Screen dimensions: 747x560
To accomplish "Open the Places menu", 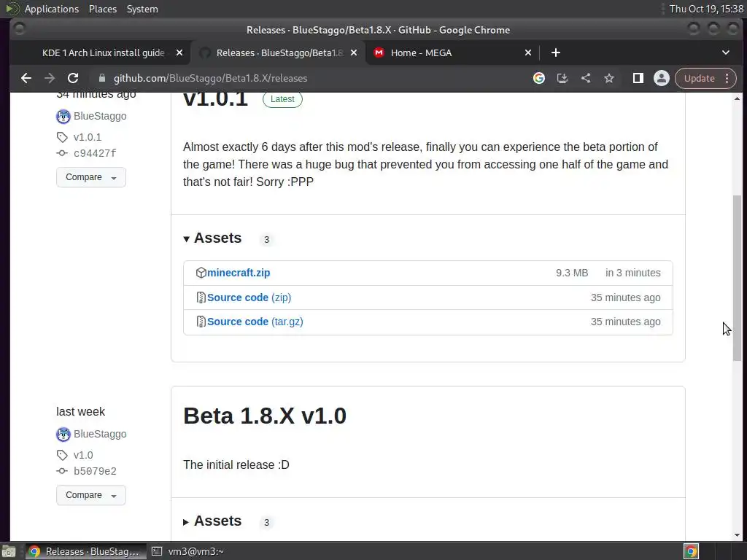I will [103, 9].
